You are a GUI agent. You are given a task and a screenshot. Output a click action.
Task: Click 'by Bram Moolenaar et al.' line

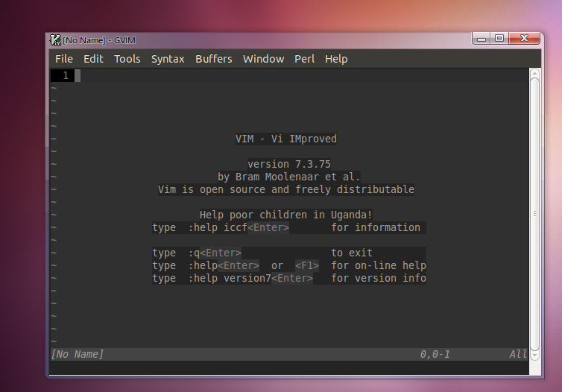[289, 177]
